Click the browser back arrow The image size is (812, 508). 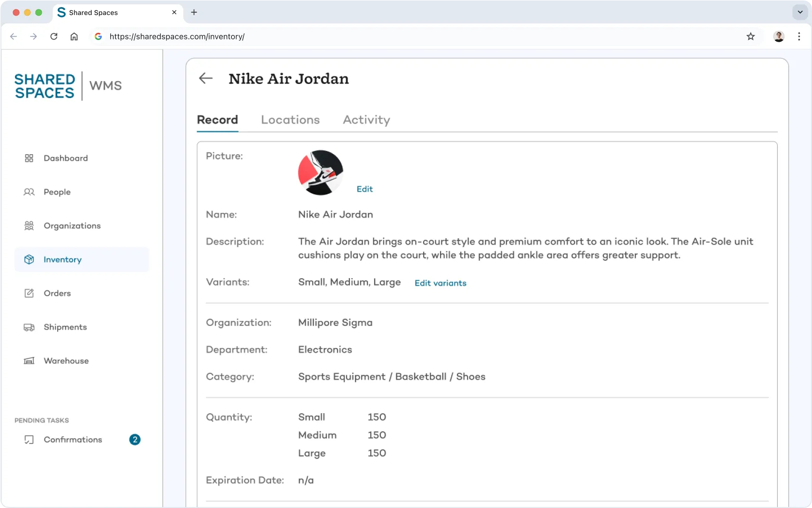[14, 37]
